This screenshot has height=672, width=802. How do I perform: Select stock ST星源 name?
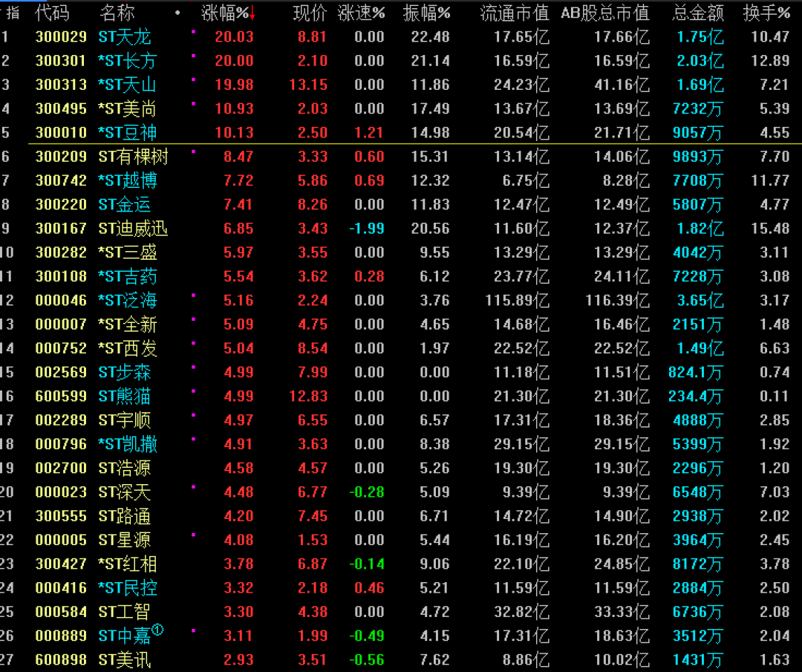click(125, 540)
